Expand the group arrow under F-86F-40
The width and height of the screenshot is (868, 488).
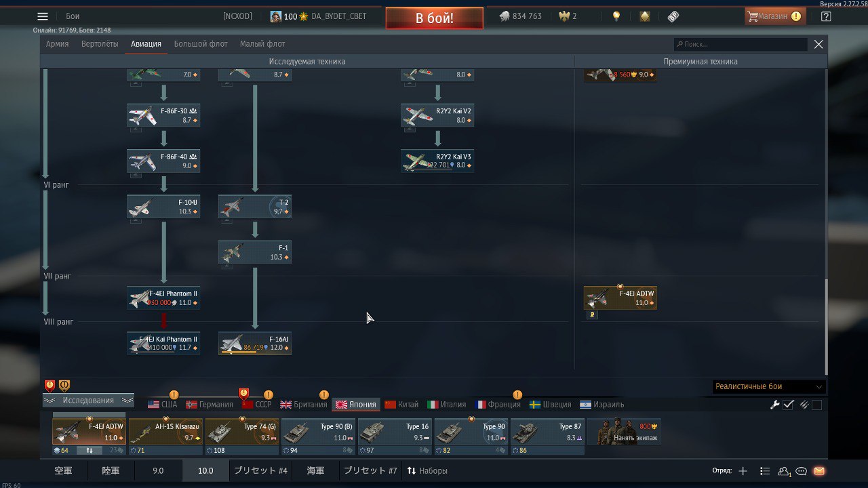(x=136, y=174)
